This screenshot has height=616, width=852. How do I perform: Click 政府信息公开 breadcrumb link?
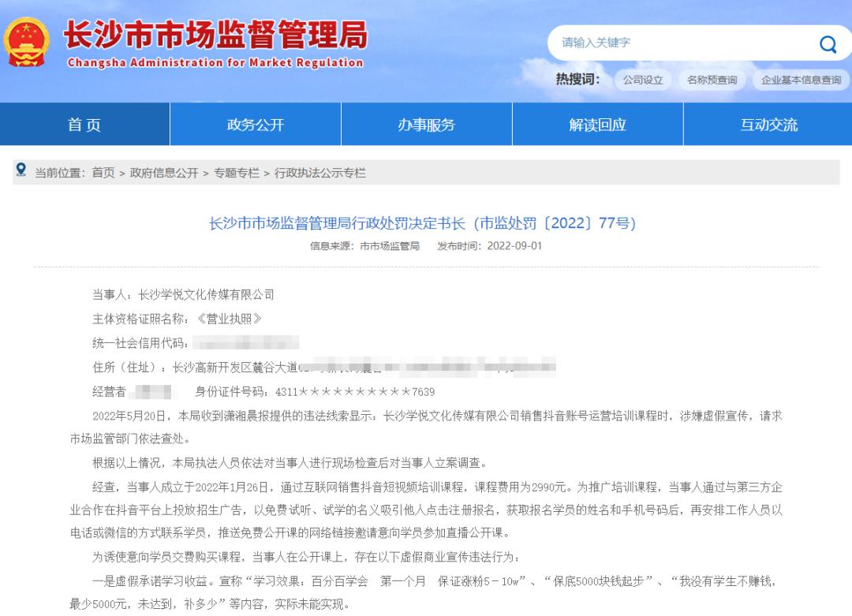[164, 173]
